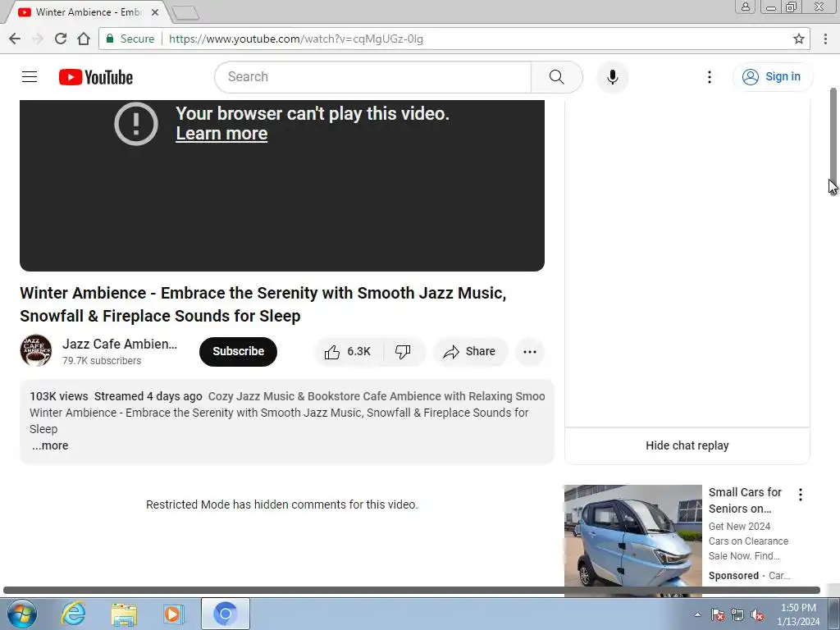Click the Restricted Mode hidden comments notice
840x630 pixels.
(282, 504)
